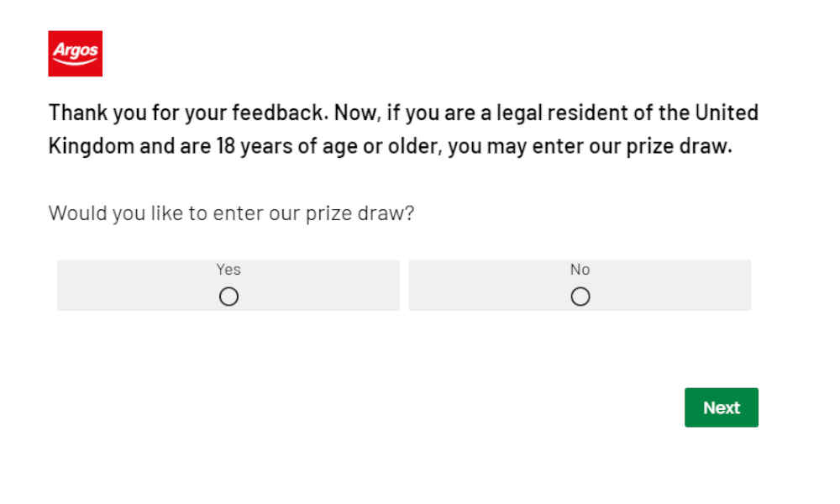Select the Yes radio button
This screenshot has height=504, width=840.
point(228,297)
